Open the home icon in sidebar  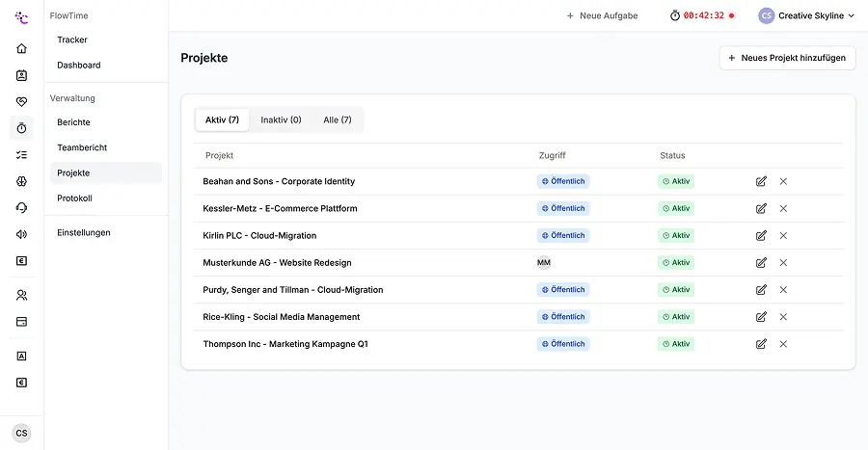[21, 49]
